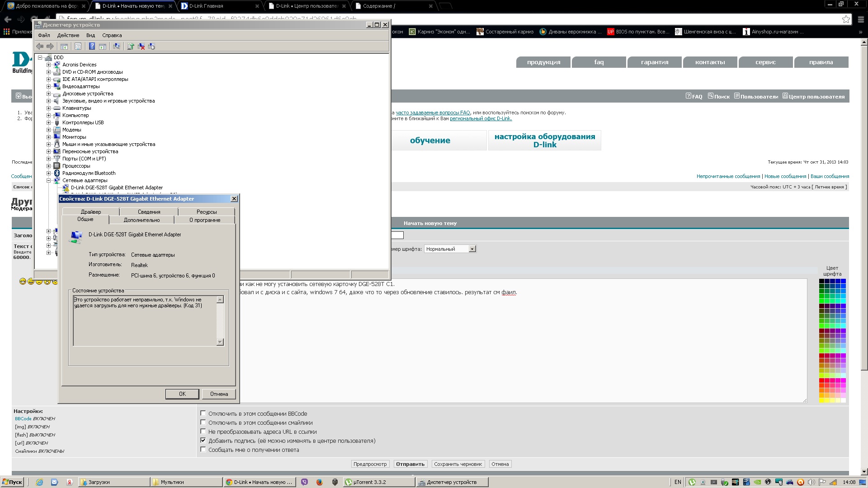The height and width of the screenshot is (488, 868).
Task: Select 'D-Link DGE-528T Gigabit Ethernet Adapter' tree item
Action: pos(117,188)
